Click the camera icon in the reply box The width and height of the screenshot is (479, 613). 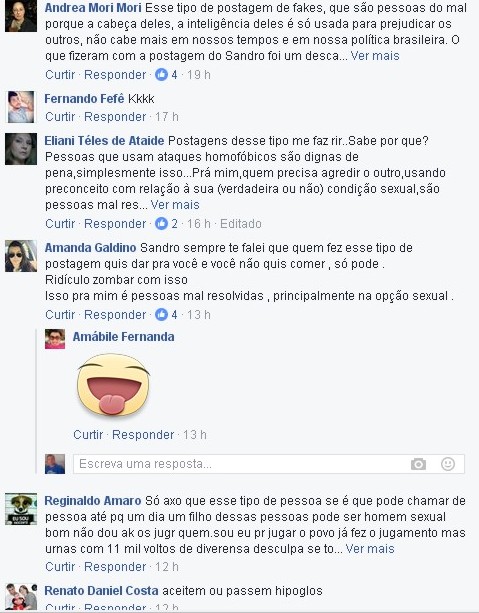tap(418, 464)
